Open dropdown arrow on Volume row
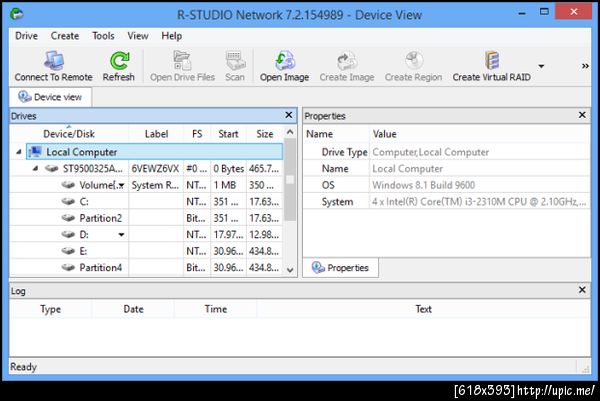 (121, 186)
